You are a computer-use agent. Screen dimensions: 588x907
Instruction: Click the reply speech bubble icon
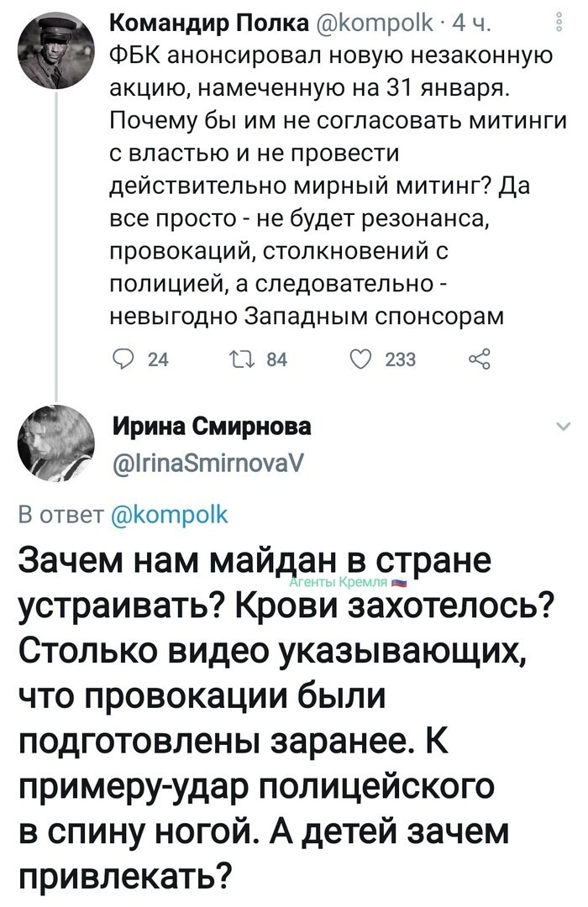click(x=122, y=359)
